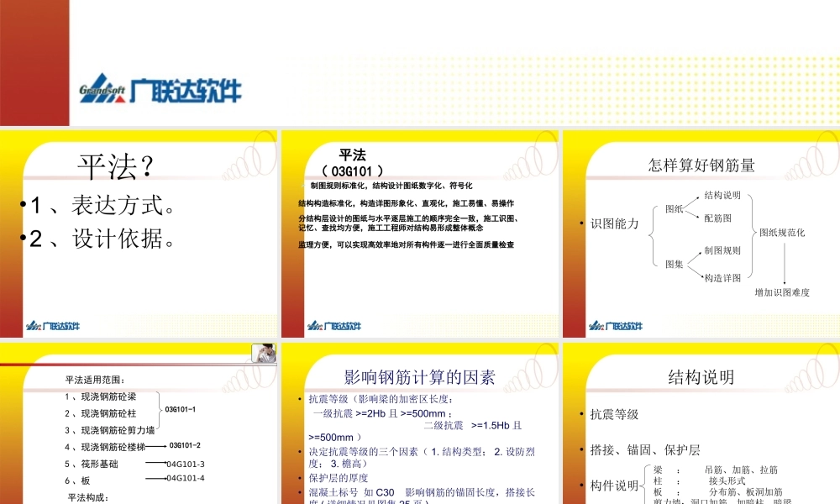Click the 制图规则 label
Screen dimensions: 840x504
[x=722, y=250]
